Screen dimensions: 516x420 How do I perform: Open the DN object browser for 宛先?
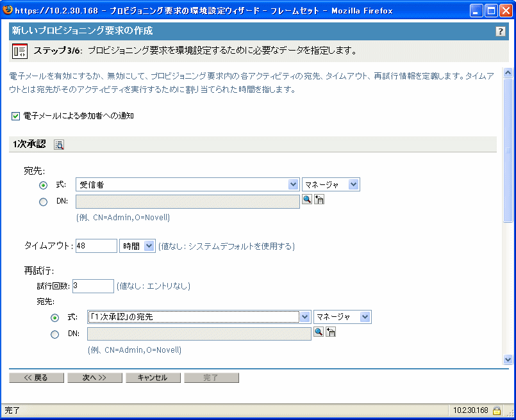point(307,199)
